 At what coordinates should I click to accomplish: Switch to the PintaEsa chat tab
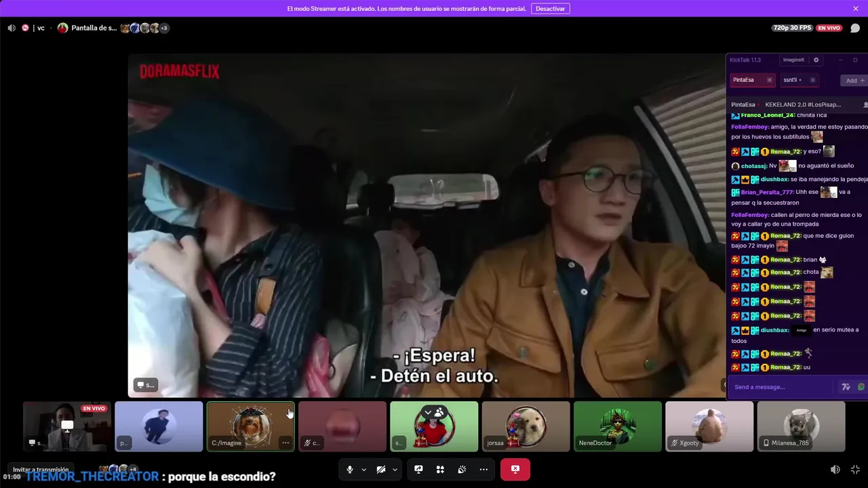[744, 80]
